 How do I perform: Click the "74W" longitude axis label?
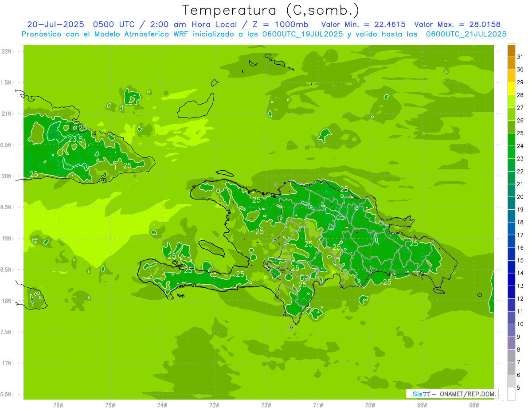tap(162, 405)
